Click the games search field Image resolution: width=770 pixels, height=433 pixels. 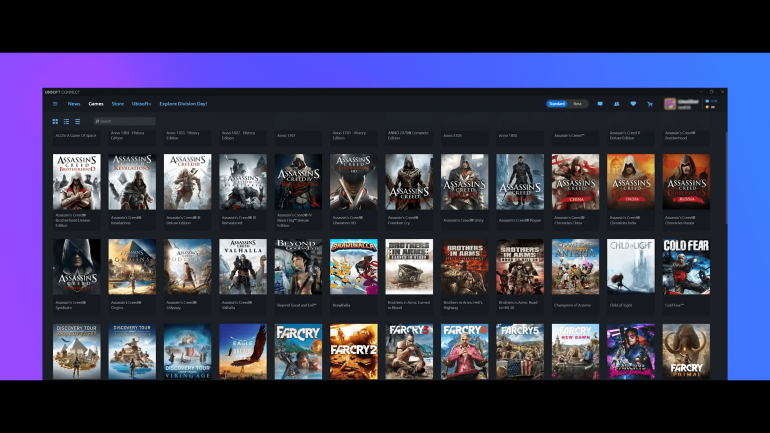tap(124, 121)
